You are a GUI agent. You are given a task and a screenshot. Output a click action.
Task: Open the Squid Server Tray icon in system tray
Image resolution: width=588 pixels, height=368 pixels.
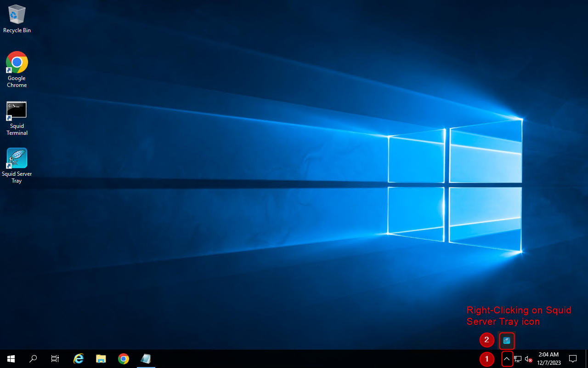coord(507,340)
